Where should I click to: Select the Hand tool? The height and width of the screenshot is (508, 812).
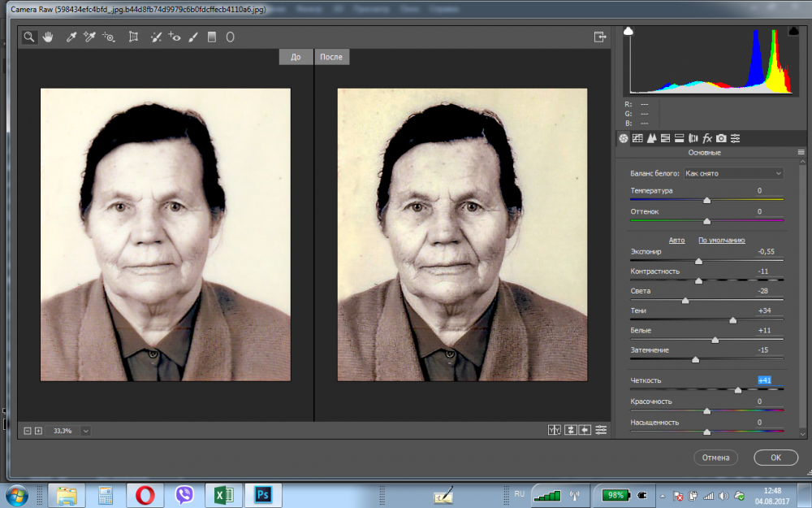tap(48, 37)
